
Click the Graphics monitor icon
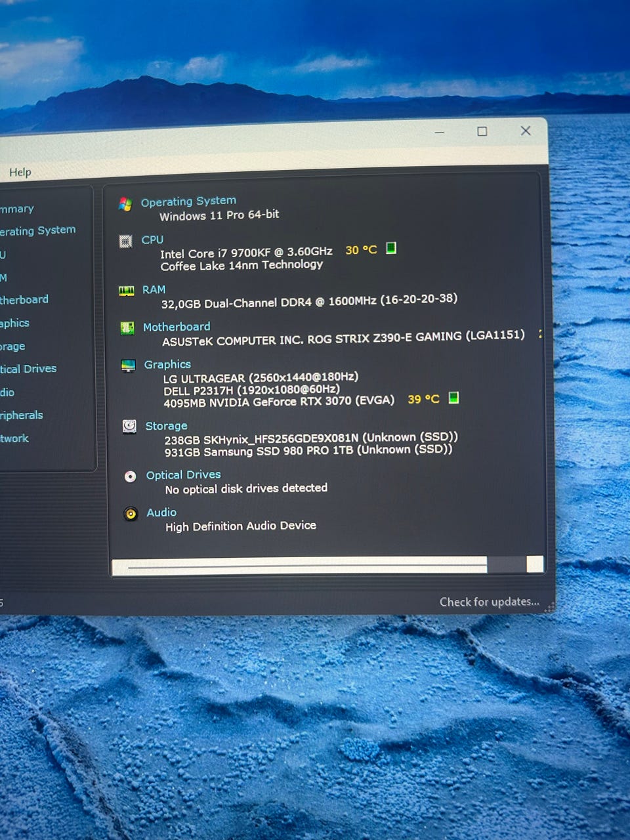pos(128,366)
